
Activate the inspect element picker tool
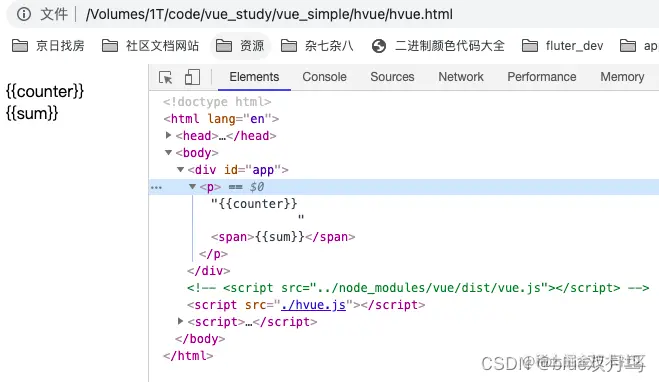tap(166, 77)
